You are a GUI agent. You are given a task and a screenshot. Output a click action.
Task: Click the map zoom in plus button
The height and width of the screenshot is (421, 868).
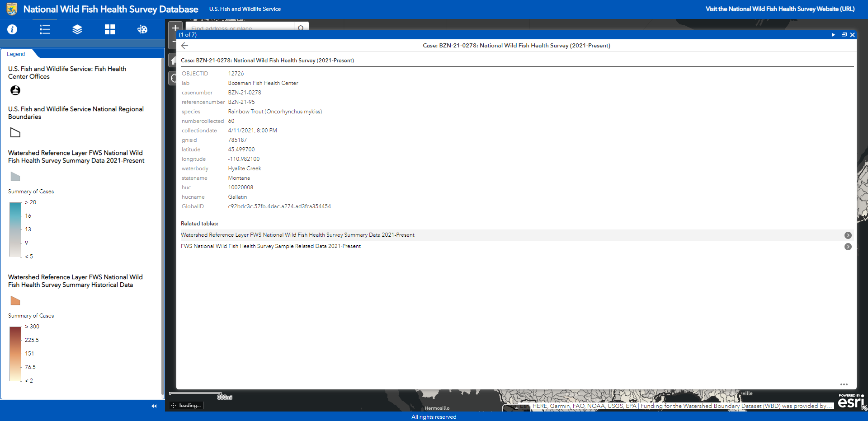[175, 28]
